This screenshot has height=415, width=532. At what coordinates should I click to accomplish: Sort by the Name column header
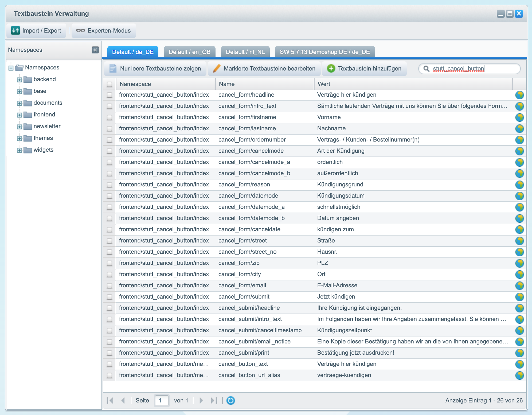point(265,84)
